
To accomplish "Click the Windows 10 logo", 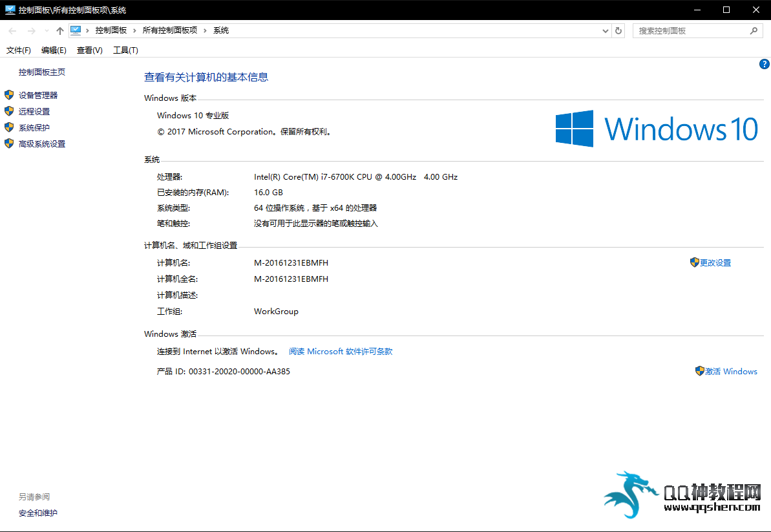I will point(657,129).
